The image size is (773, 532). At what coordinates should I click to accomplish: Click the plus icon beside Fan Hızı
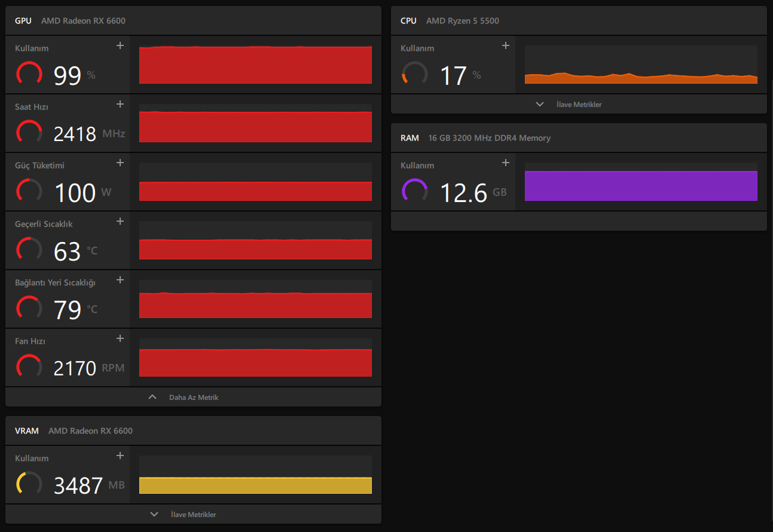pos(120,338)
